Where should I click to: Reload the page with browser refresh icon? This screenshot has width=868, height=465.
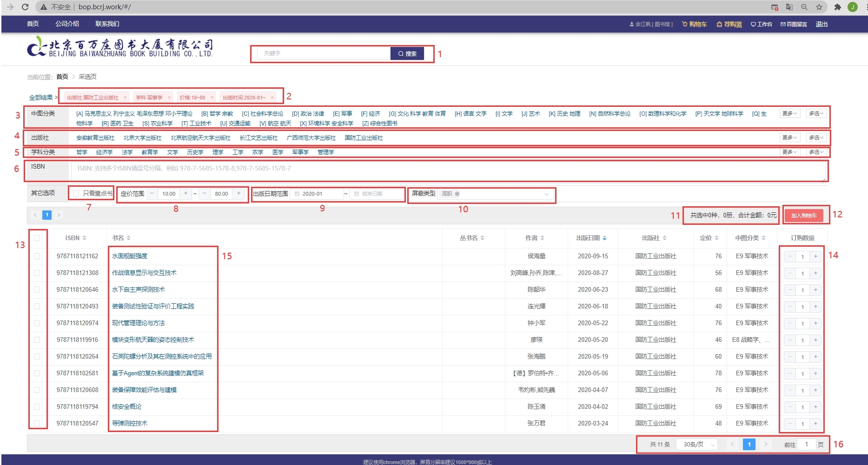tap(25, 7)
